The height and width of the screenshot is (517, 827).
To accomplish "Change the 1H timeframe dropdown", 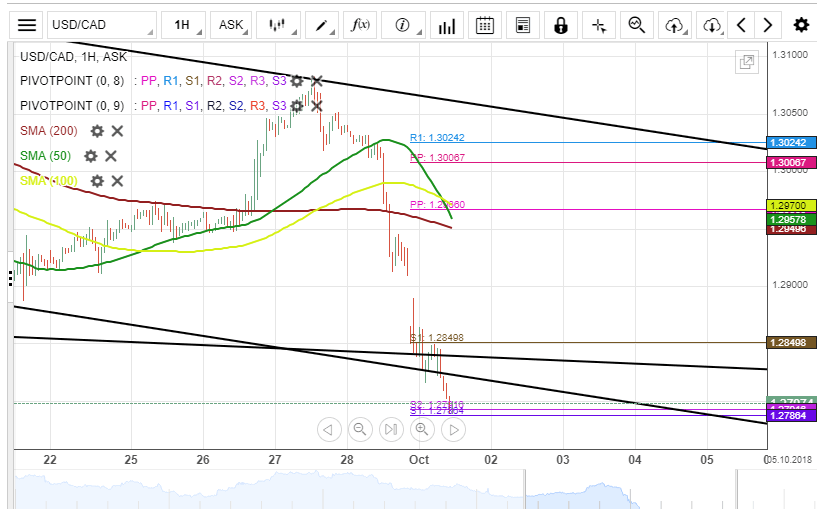I will (x=184, y=25).
